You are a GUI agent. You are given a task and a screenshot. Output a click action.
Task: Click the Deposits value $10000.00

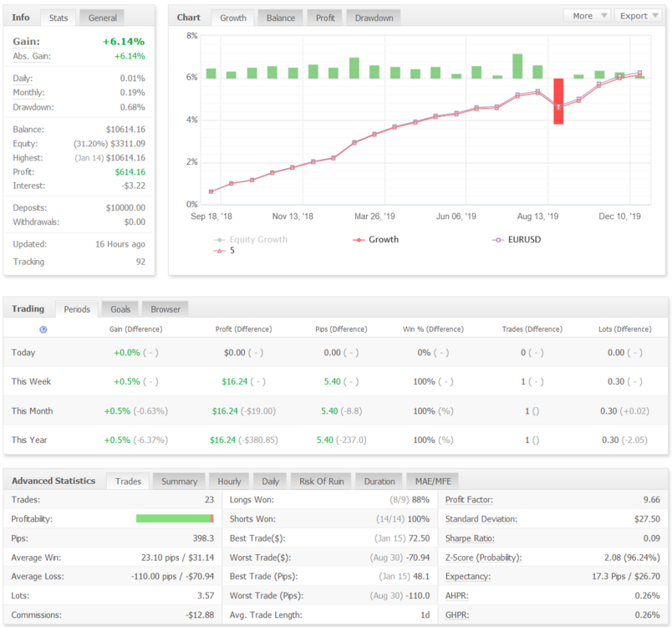tap(125, 208)
